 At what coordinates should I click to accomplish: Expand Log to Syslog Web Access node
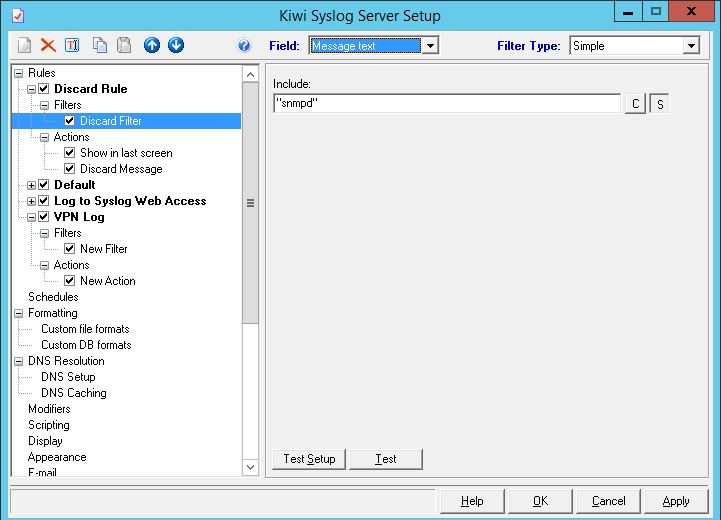[31, 201]
